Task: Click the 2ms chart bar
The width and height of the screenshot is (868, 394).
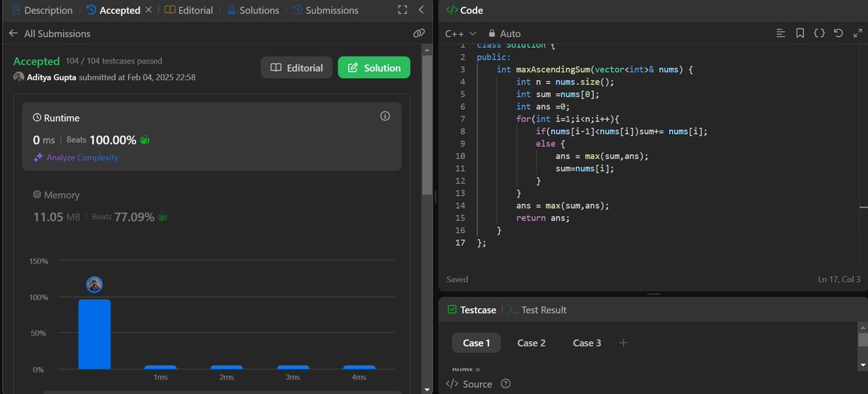Action: [226, 367]
